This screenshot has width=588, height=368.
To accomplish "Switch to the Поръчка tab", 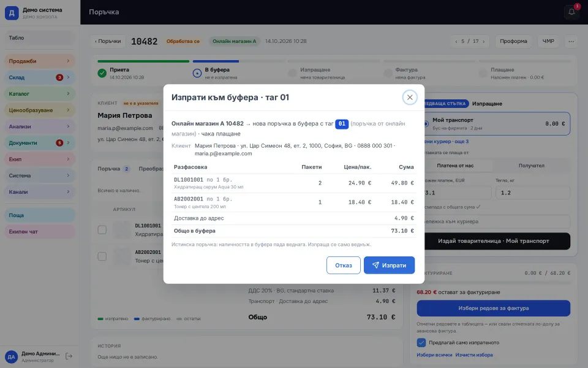I will tap(113, 169).
